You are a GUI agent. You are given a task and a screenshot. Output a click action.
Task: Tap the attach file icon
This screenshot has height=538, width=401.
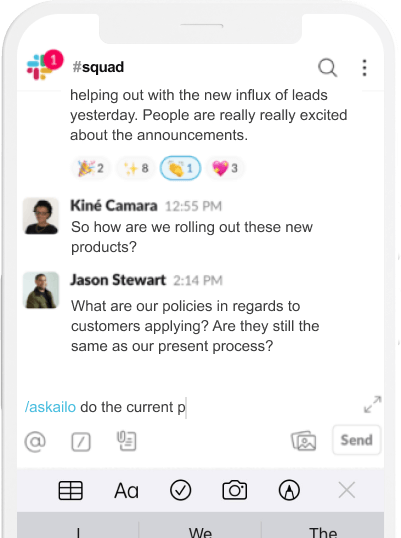tap(127, 441)
